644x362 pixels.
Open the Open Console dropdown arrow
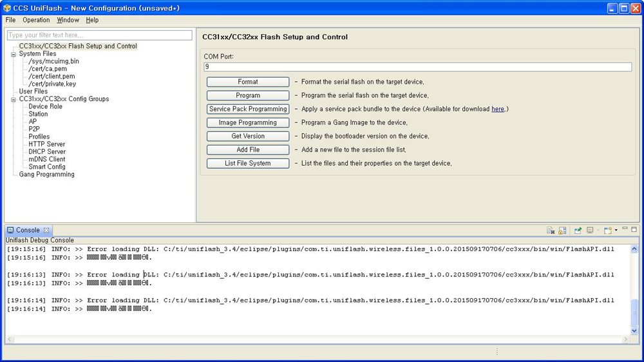pos(616,231)
